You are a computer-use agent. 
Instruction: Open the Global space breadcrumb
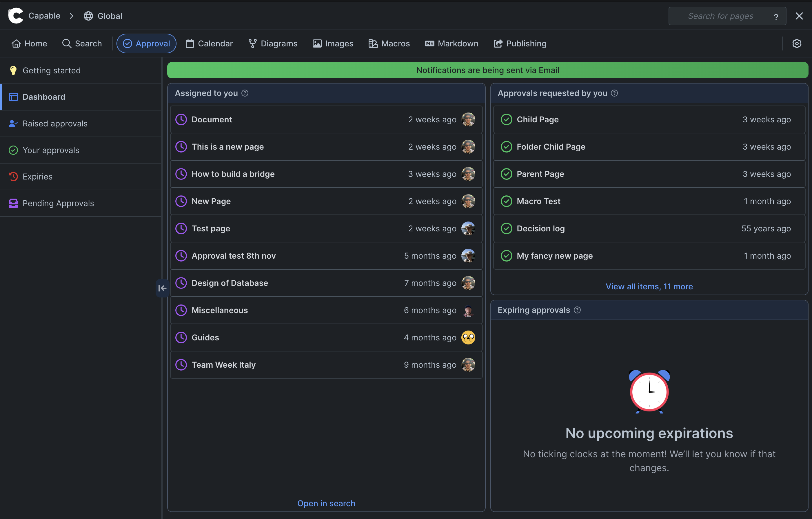[103, 16]
